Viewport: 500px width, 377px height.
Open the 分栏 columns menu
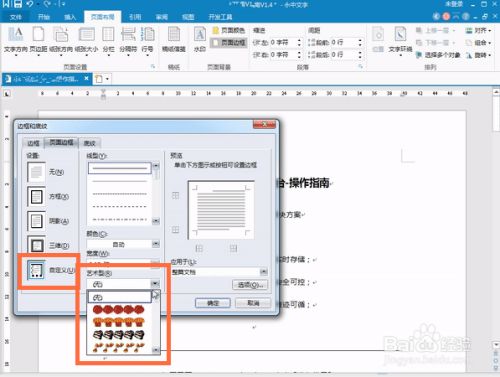click(x=108, y=40)
